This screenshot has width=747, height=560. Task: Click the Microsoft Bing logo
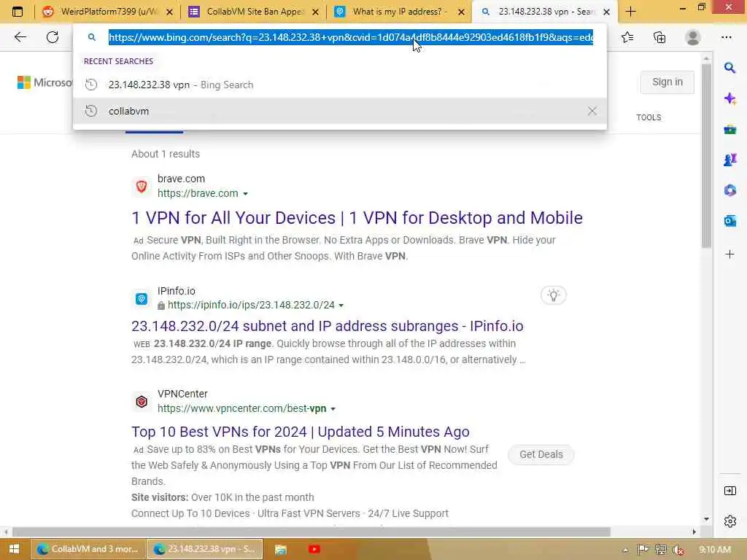[x=44, y=82]
